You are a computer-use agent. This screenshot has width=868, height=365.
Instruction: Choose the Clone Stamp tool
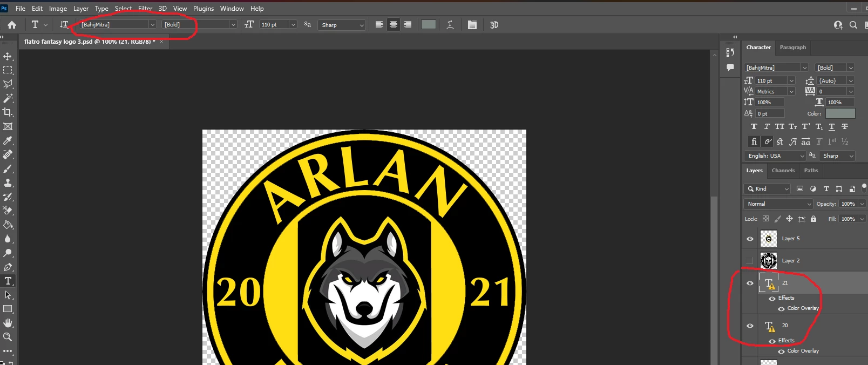pyautogui.click(x=8, y=182)
